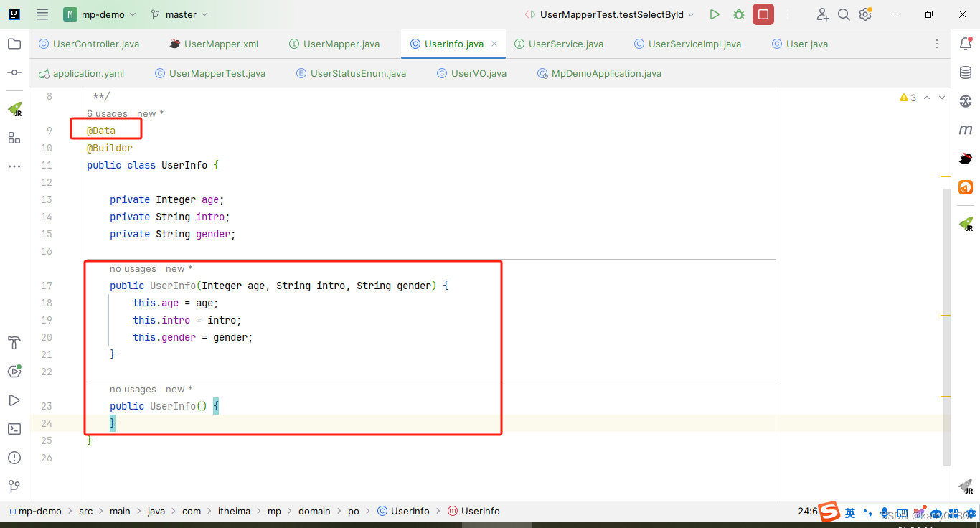Screen dimensions: 980x528
Task: Switch to UserService.java tab
Action: click(559, 44)
